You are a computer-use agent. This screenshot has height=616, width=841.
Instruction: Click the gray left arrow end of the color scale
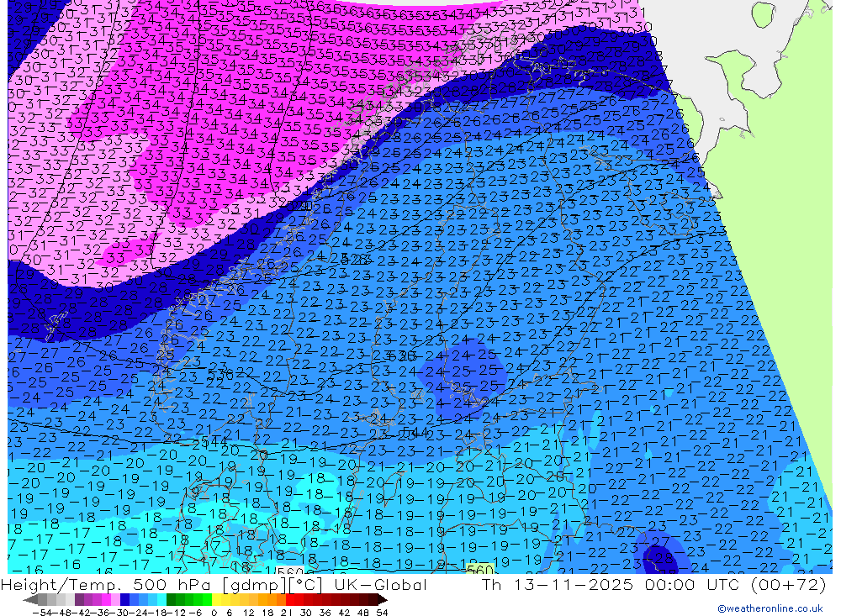click(x=30, y=599)
